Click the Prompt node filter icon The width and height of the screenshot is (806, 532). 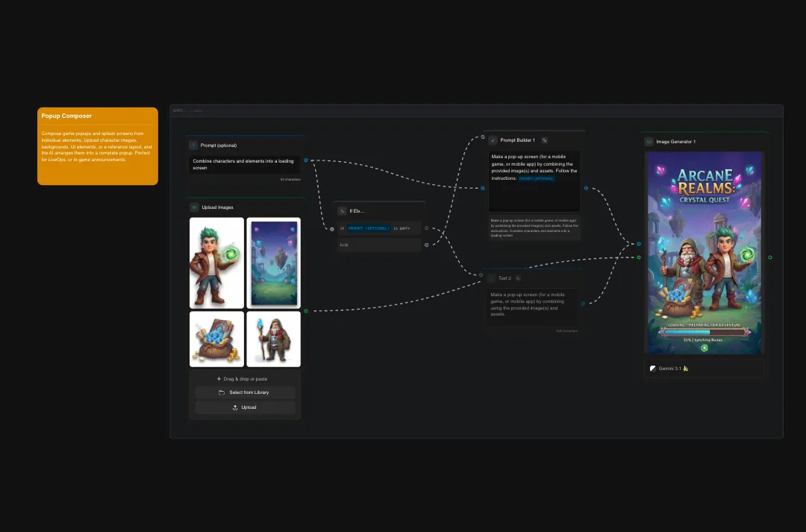[193, 145]
